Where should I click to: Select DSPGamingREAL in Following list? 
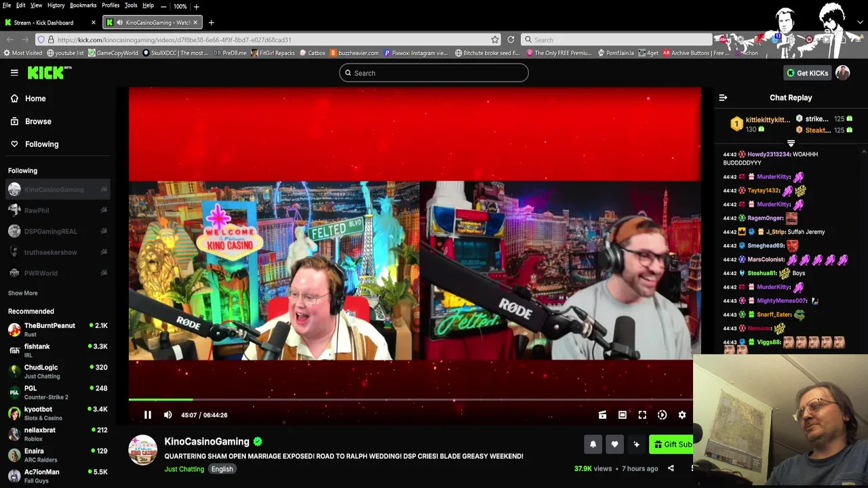click(58, 231)
